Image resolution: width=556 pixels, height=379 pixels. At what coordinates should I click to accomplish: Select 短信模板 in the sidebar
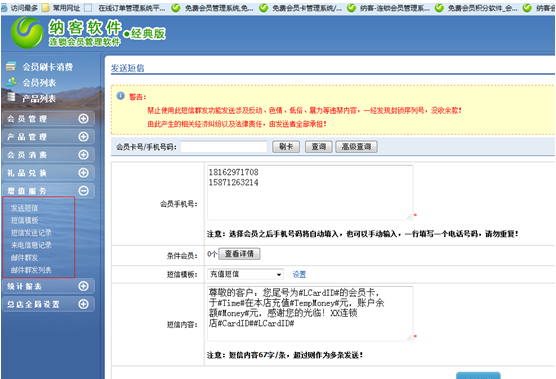[x=24, y=220]
